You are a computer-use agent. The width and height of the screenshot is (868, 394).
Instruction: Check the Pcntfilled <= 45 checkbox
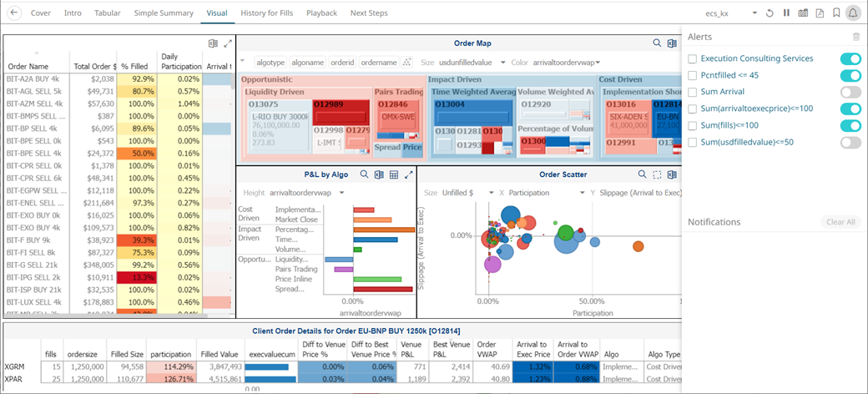692,76
